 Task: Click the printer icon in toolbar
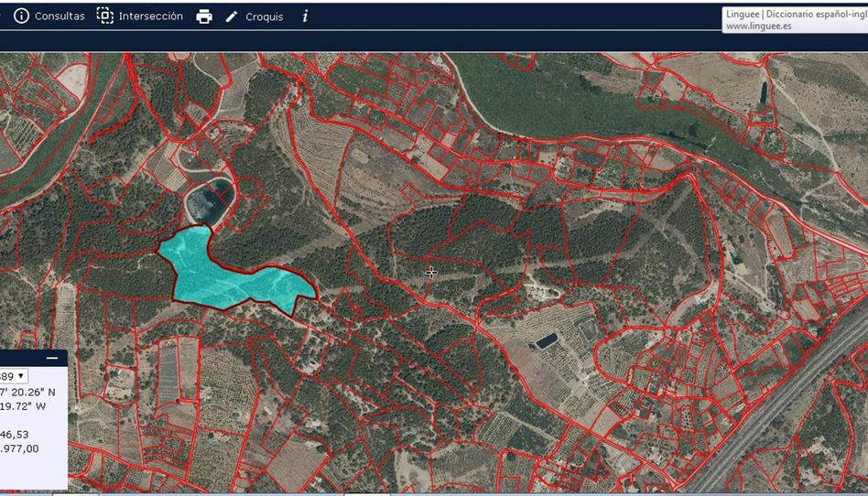point(204,16)
